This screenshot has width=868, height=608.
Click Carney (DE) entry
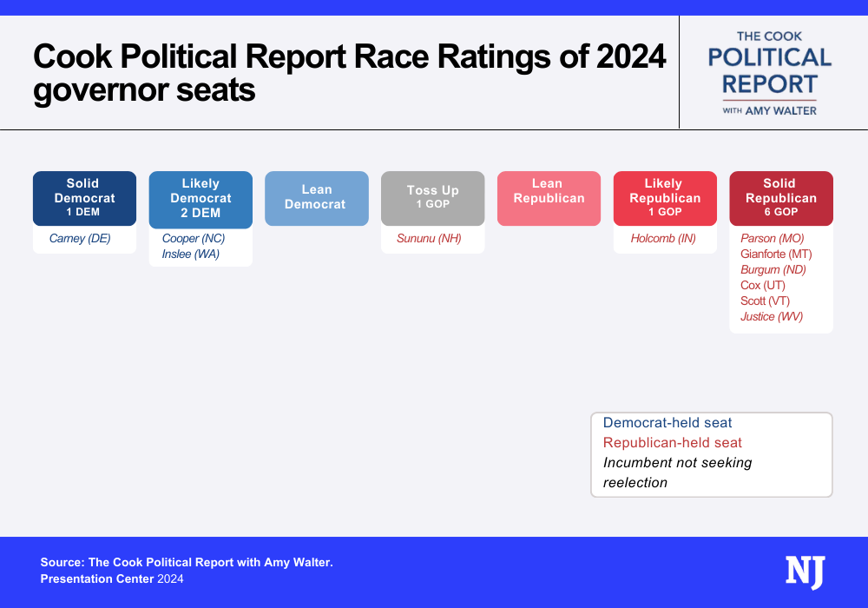80,239
